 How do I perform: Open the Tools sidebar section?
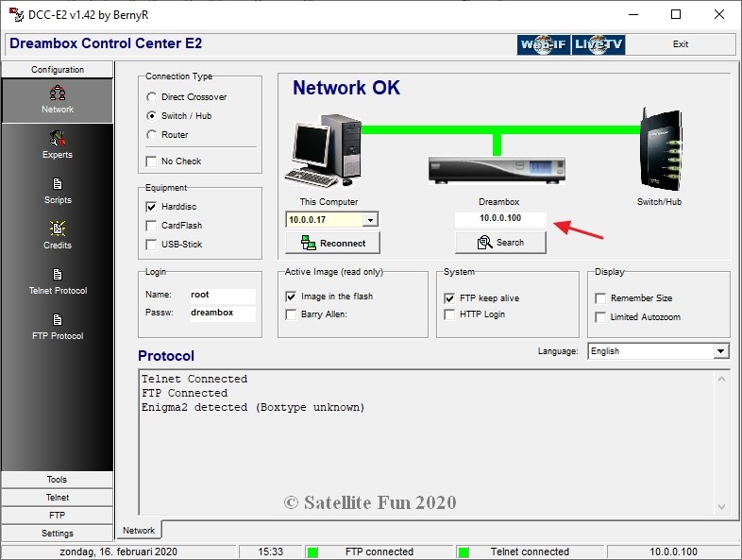point(58,480)
